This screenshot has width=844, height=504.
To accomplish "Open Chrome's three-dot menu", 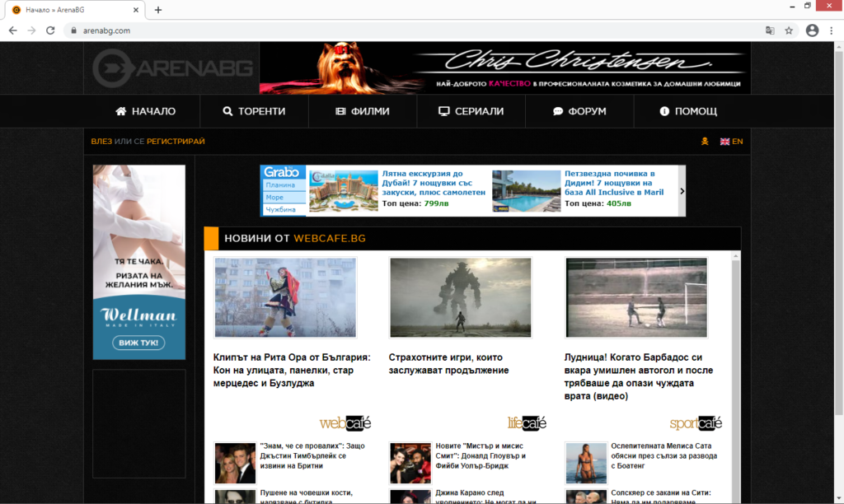I will (x=832, y=30).
